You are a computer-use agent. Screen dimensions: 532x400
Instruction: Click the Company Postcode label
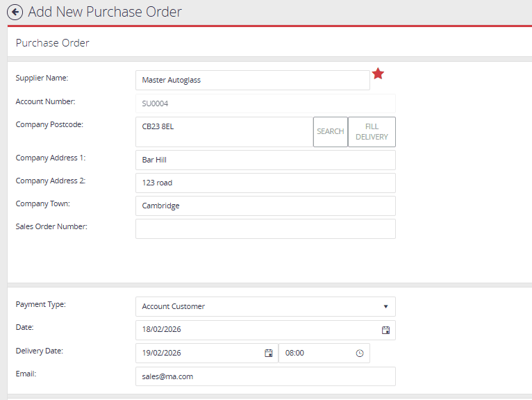tap(49, 125)
